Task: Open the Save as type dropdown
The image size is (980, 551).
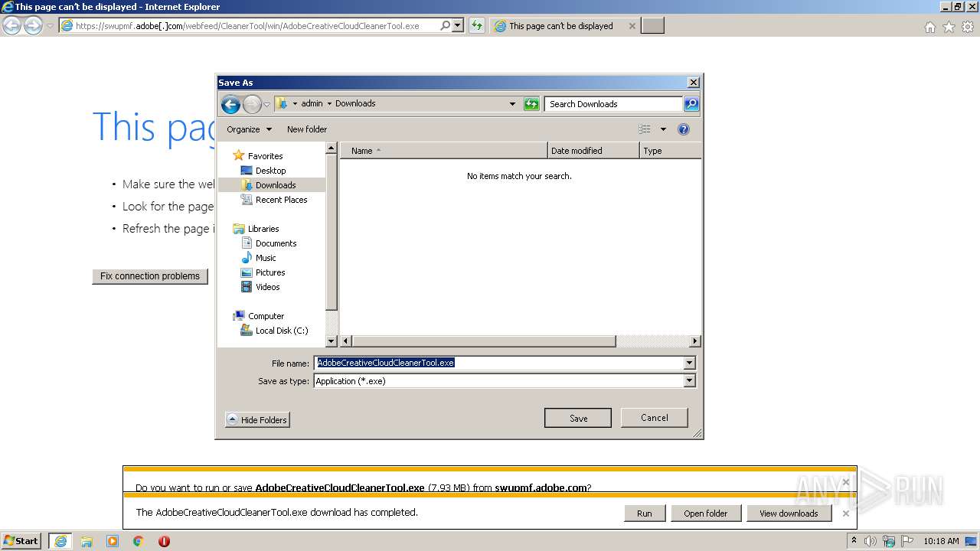Action: click(x=689, y=380)
